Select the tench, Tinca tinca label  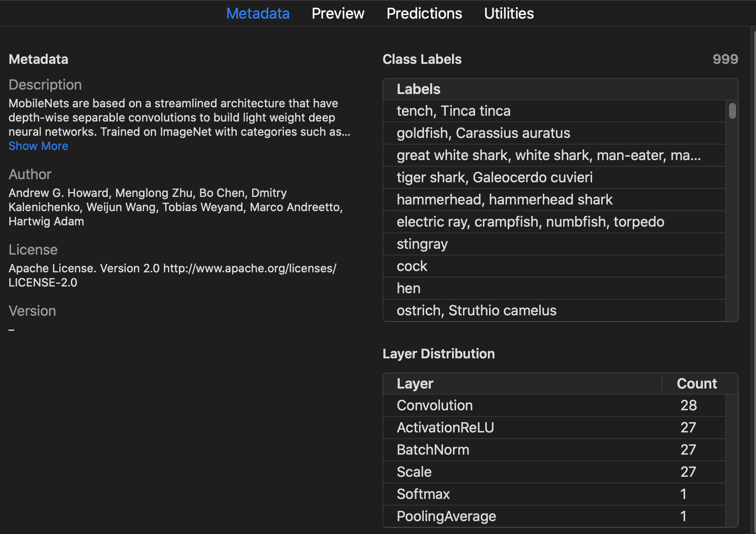click(453, 111)
